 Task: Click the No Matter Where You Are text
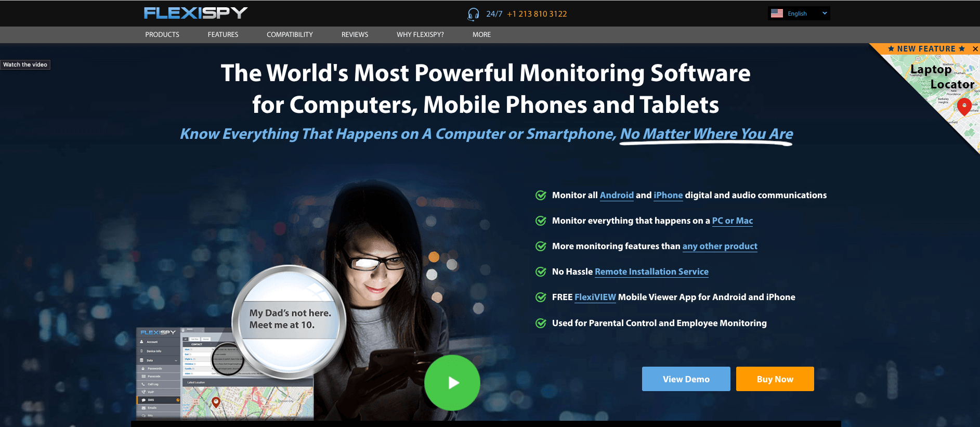point(706,134)
